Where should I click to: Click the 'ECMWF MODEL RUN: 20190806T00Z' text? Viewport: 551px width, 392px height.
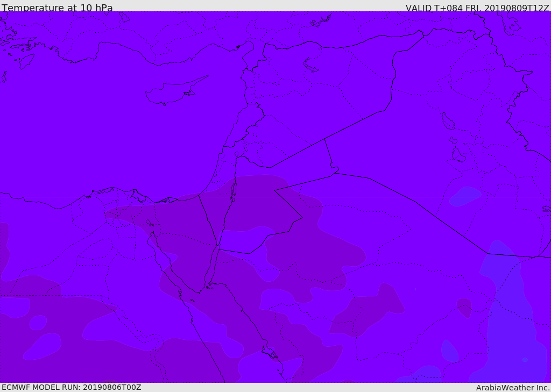coord(72,387)
